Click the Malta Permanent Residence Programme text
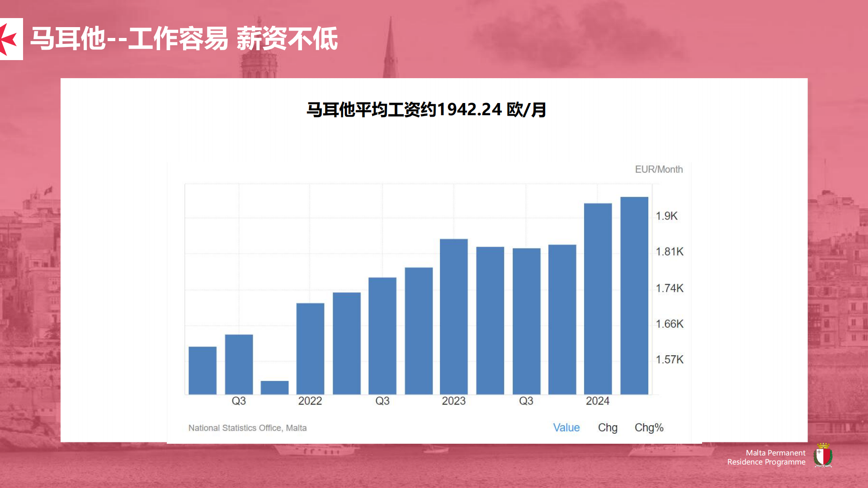 [x=766, y=457]
